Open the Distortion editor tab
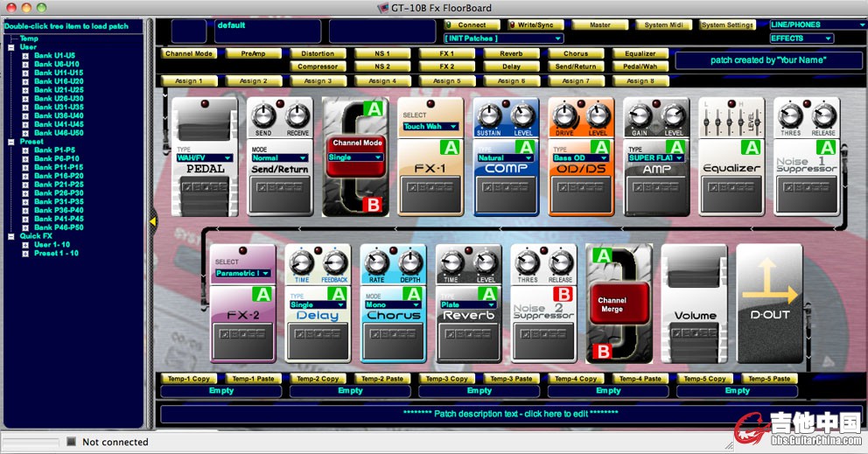 click(318, 53)
